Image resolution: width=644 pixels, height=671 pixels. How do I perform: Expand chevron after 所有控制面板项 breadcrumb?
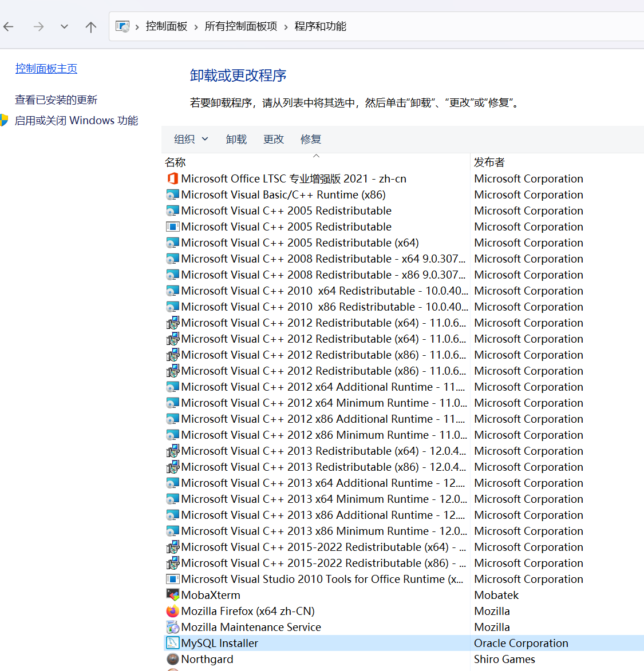286,27
